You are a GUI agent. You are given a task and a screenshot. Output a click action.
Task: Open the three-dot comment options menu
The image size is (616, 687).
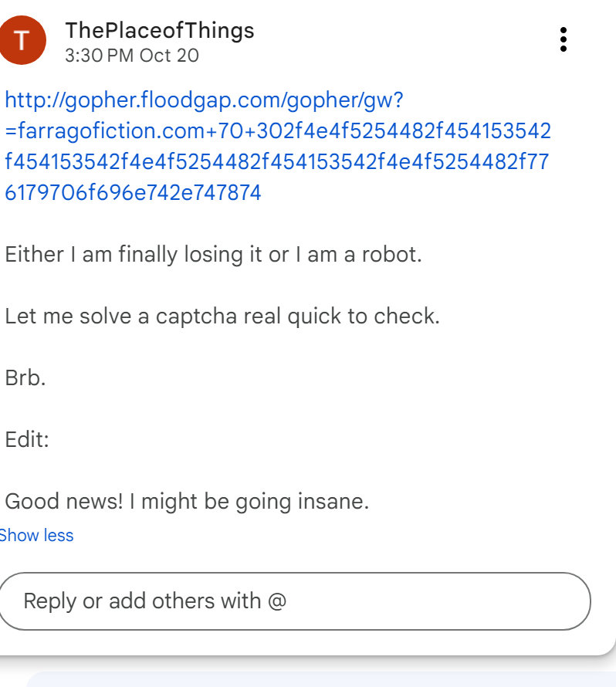point(564,39)
